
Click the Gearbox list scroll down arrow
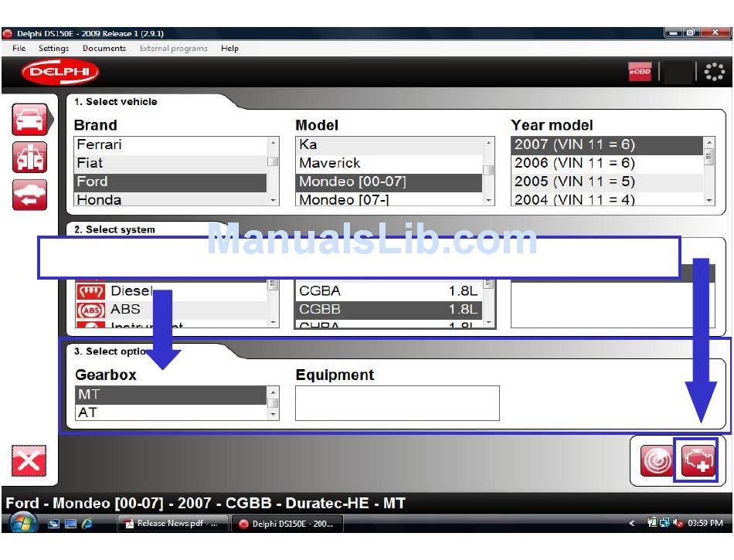click(273, 415)
